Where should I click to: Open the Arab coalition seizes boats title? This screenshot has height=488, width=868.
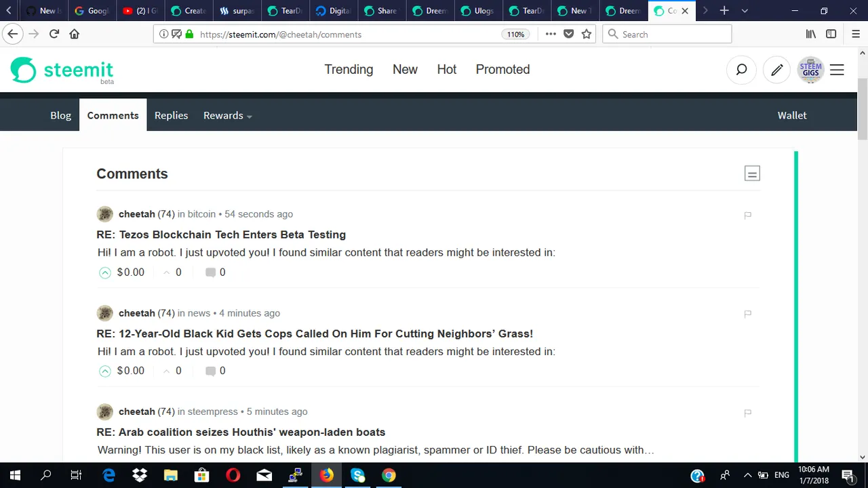241,432
